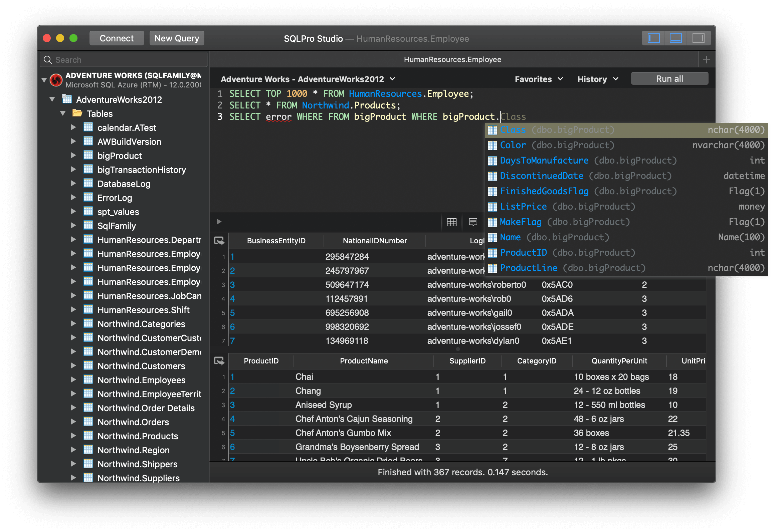Expand the spt_values table
772x532 pixels.
(73, 211)
